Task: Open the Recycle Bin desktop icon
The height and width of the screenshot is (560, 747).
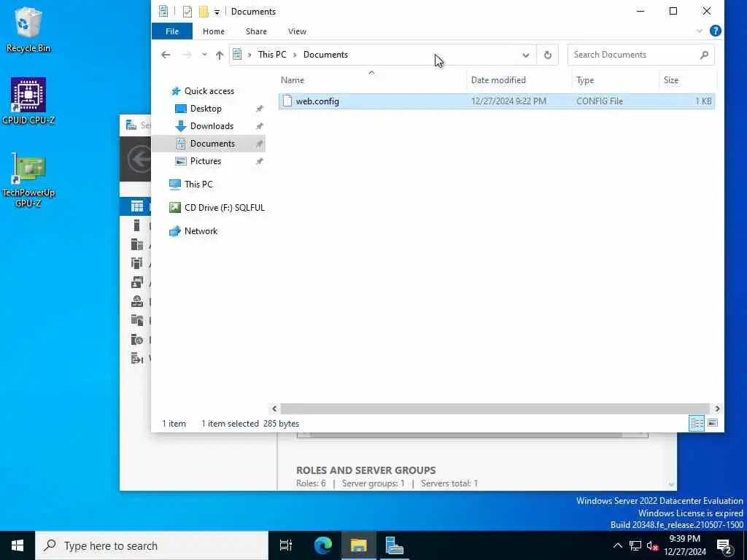Action: [28, 29]
